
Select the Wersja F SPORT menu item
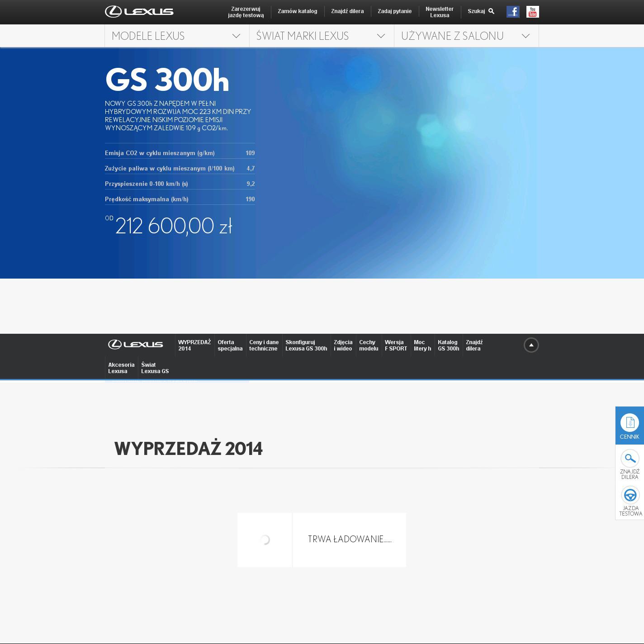[x=396, y=346]
